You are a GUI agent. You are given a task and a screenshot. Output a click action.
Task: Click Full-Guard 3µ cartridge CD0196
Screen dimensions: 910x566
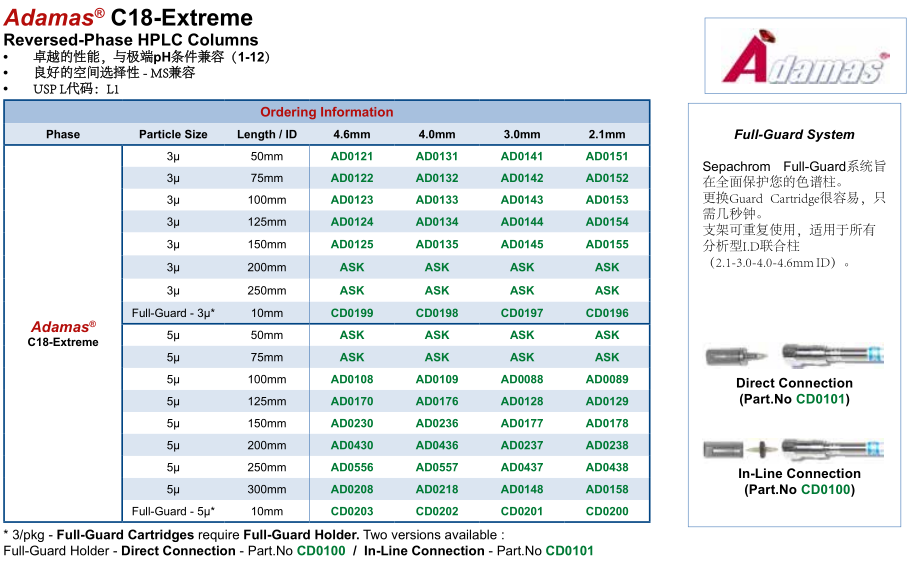[x=607, y=313]
